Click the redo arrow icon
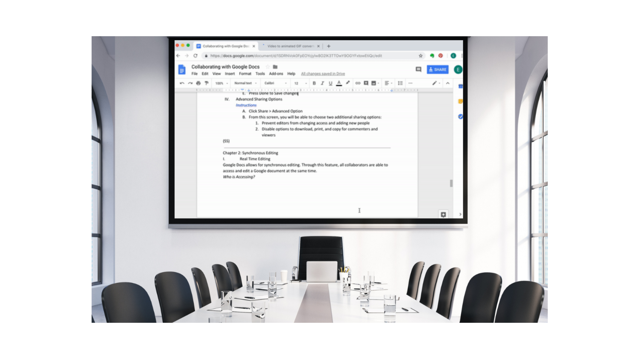 click(190, 83)
